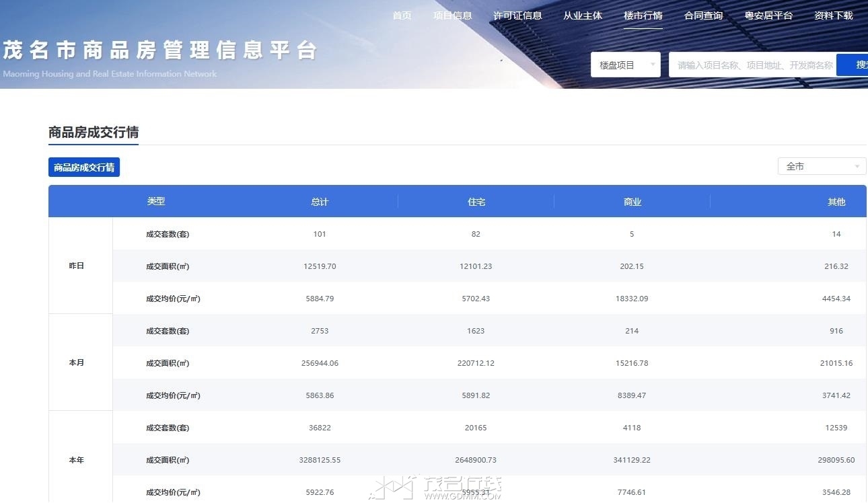Click the blue 商品房成交行情 button
This screenshot has width=868, height=503.
click(84, 167)
